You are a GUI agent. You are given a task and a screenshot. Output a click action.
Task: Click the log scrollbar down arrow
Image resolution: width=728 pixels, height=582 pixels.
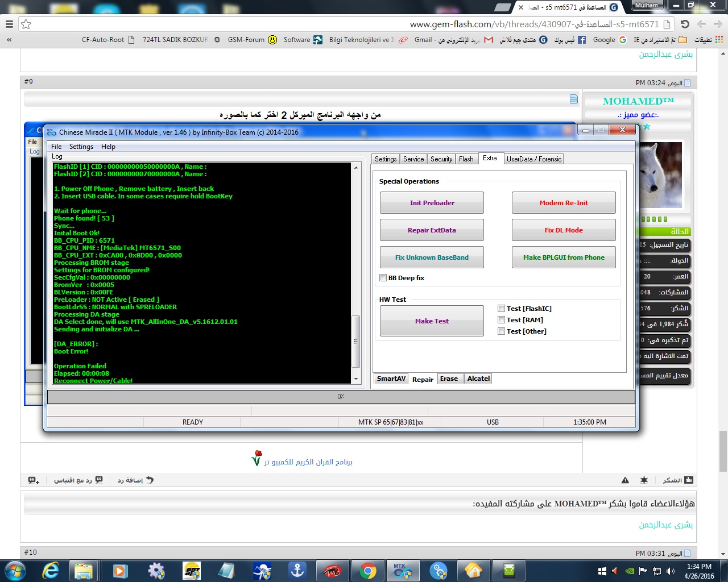pyautogui.click(x=357, y=379)
